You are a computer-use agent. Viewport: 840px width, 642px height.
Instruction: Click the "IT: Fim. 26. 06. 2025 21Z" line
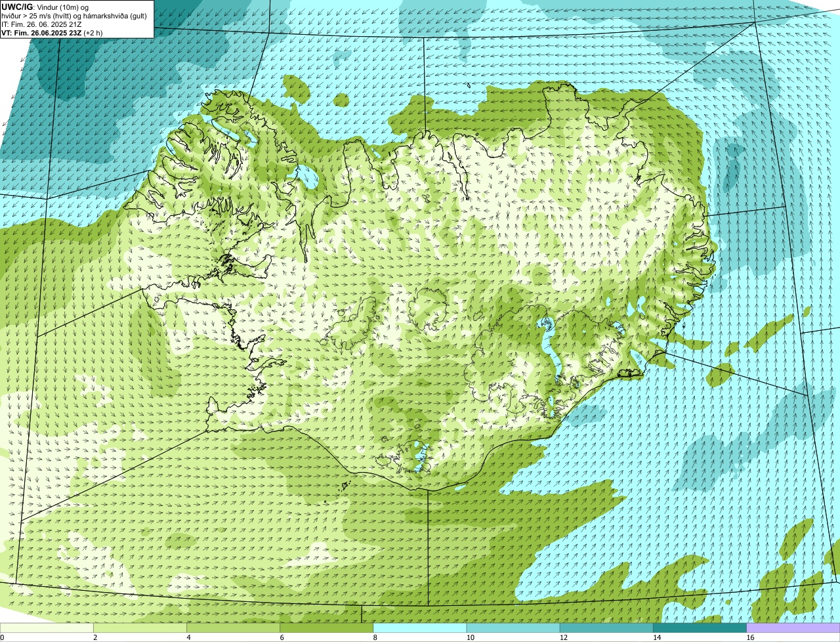(x=42, y=24)
